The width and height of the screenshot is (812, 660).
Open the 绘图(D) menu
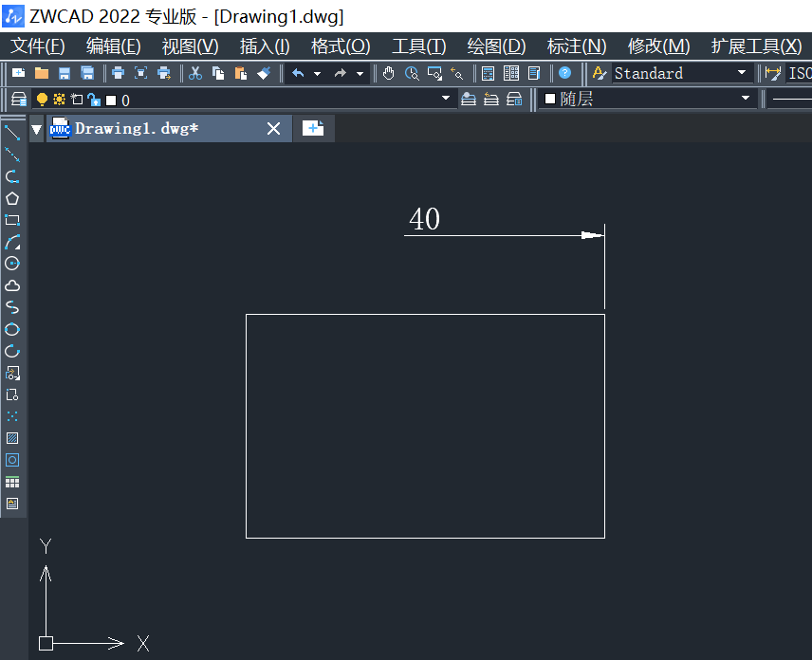coord(496,46)
